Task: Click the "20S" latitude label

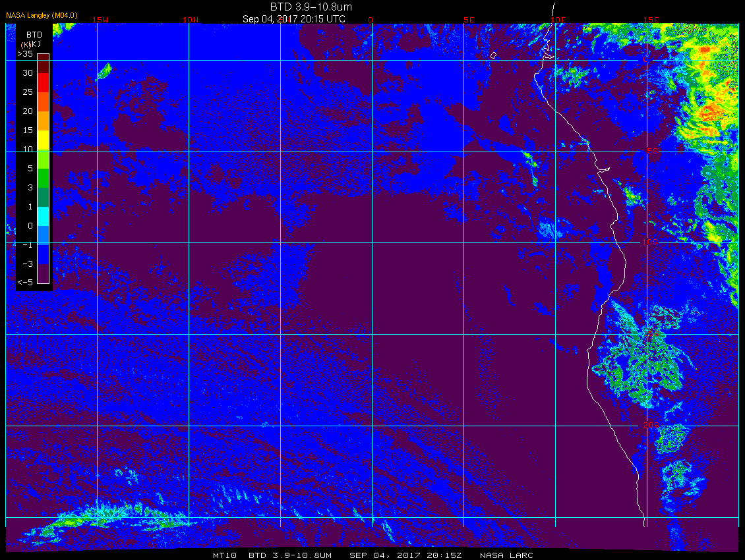Action: coord(651,425)
